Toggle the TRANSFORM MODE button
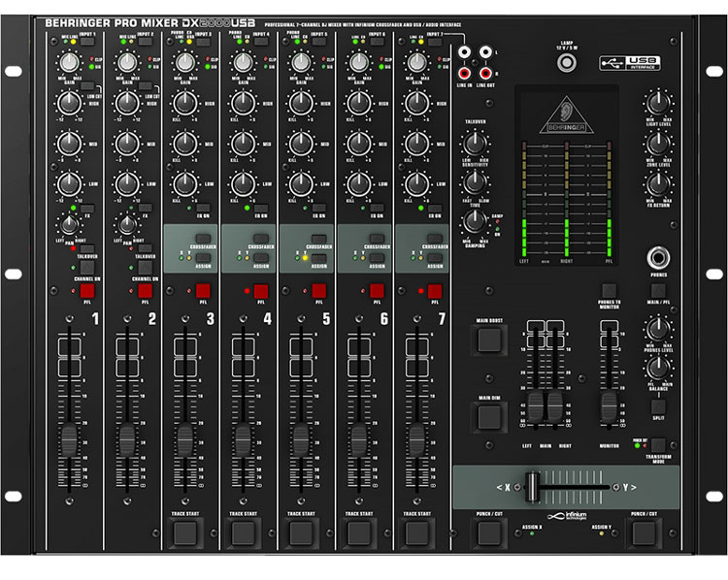728x580 pixels. click(x=658, y=445)
